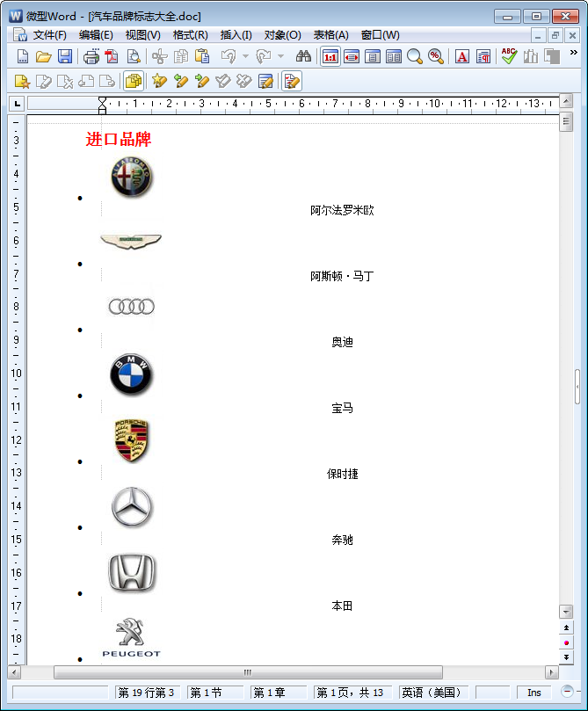This screenshot has width=588, height=711.
Task: Open a file with the folder icon
Action: coord(44,56)
